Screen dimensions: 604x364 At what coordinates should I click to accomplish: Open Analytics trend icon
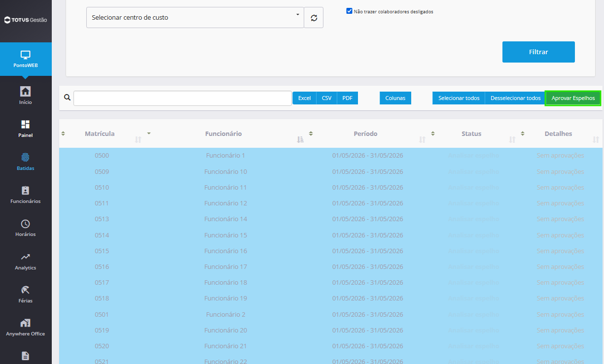click(x=26, y=257)
